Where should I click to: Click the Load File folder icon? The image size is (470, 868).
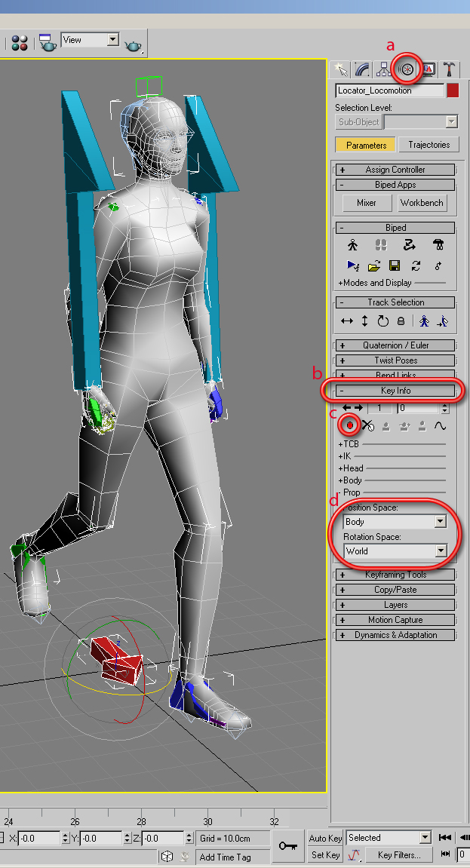point(374,265)
